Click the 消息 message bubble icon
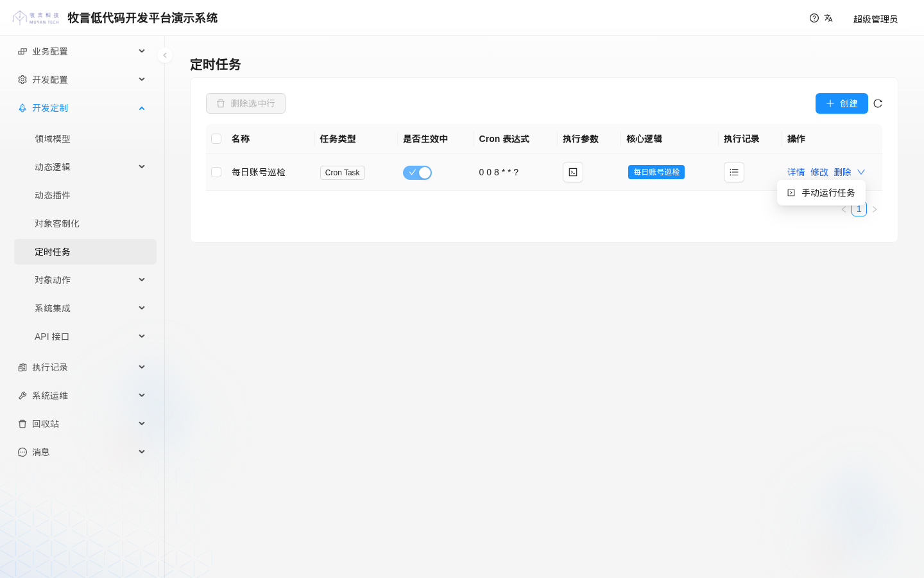 (x=22, y=452)
